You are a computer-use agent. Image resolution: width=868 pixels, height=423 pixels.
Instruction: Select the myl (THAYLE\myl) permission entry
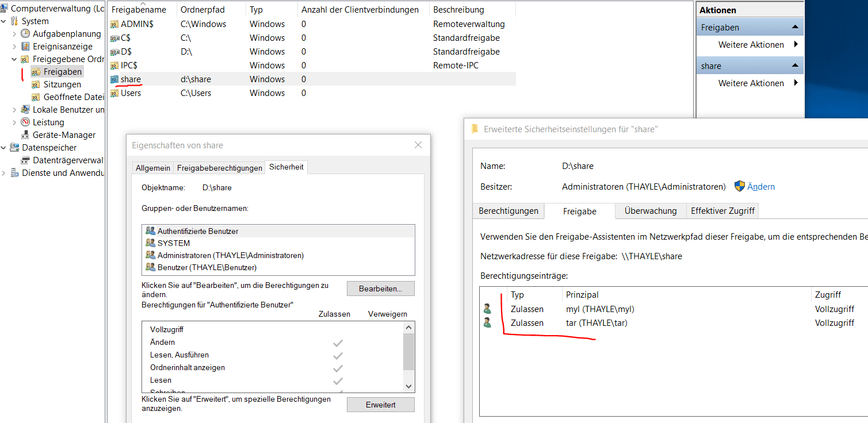coord(674,309)
